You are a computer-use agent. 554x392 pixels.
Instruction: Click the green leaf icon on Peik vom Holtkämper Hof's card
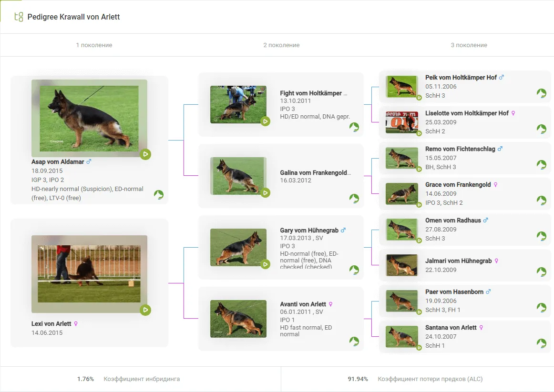pyautogui.click(x=541, y=93)
